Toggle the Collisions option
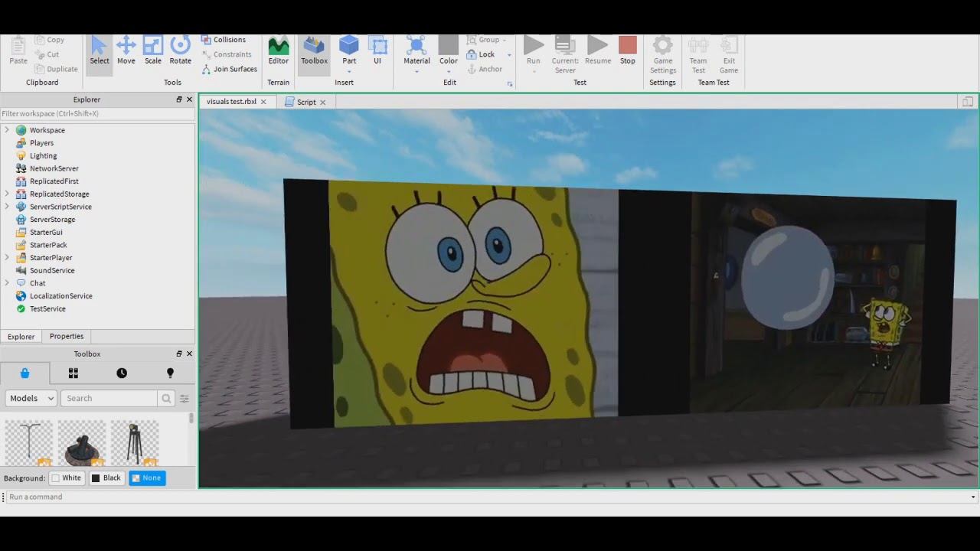Image resolution: width=980 pixels, height=551 pixels. pos(224,40)
